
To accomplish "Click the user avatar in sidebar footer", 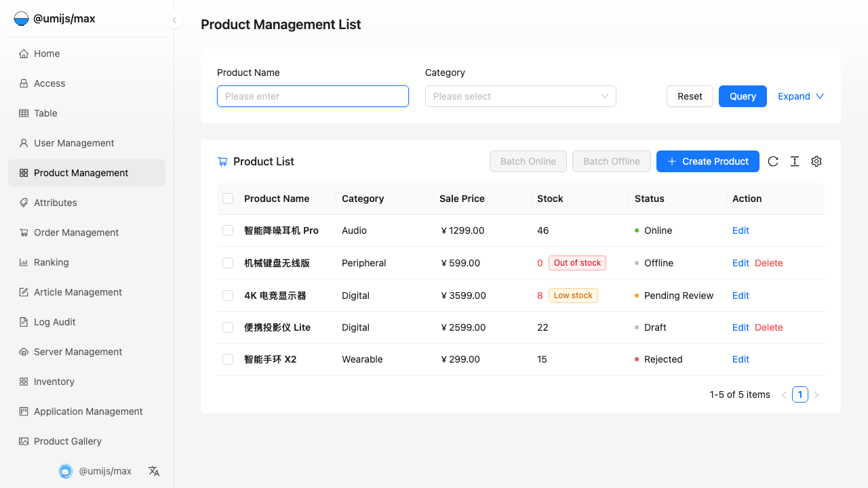I will pos(66,471).
